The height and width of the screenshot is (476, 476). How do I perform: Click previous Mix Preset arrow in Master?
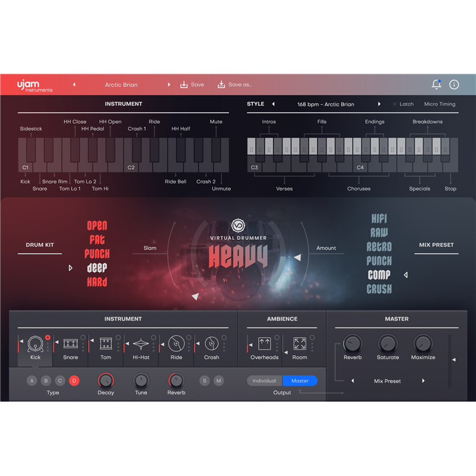point(352,381)
